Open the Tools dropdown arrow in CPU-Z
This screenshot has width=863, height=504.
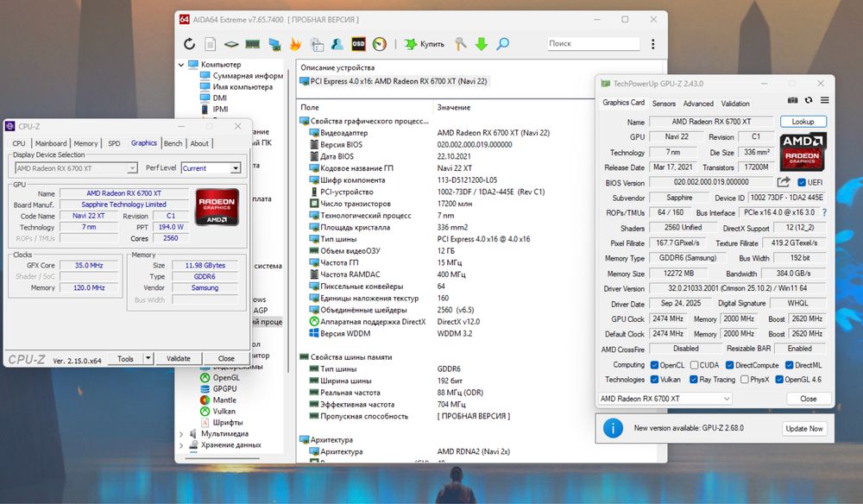coord(148,358)
